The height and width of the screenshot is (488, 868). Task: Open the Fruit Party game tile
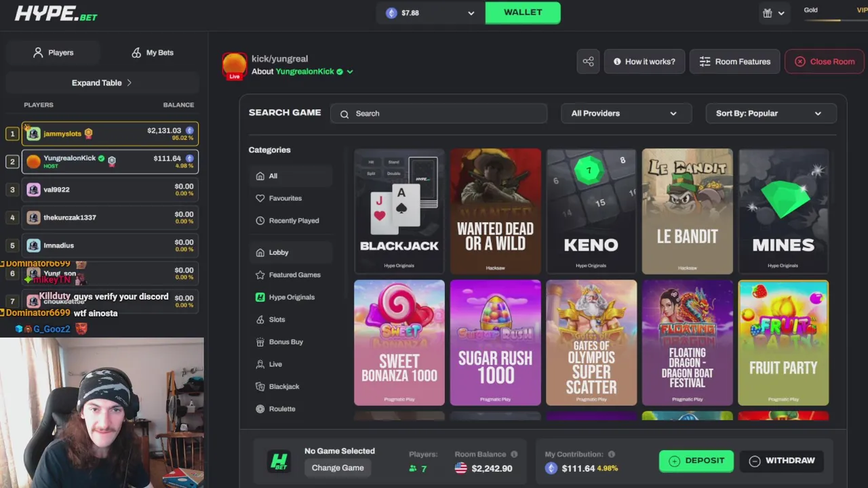[x=783, y=343]
